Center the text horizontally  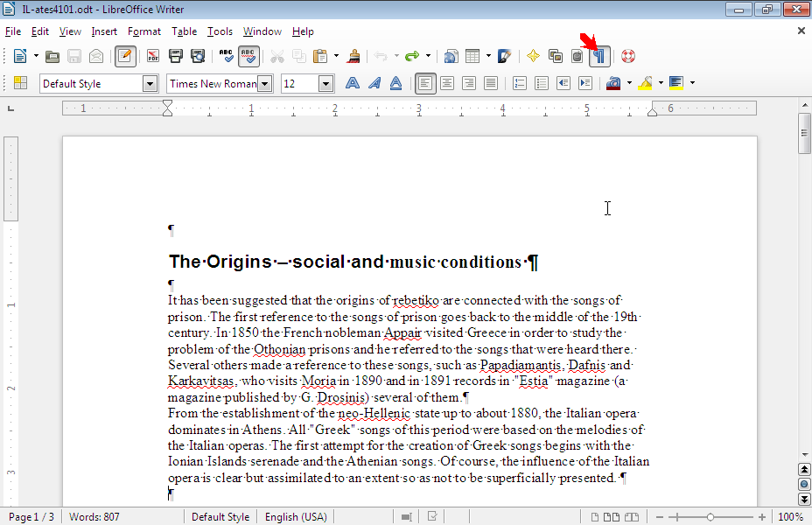click(x=447, y=83)
